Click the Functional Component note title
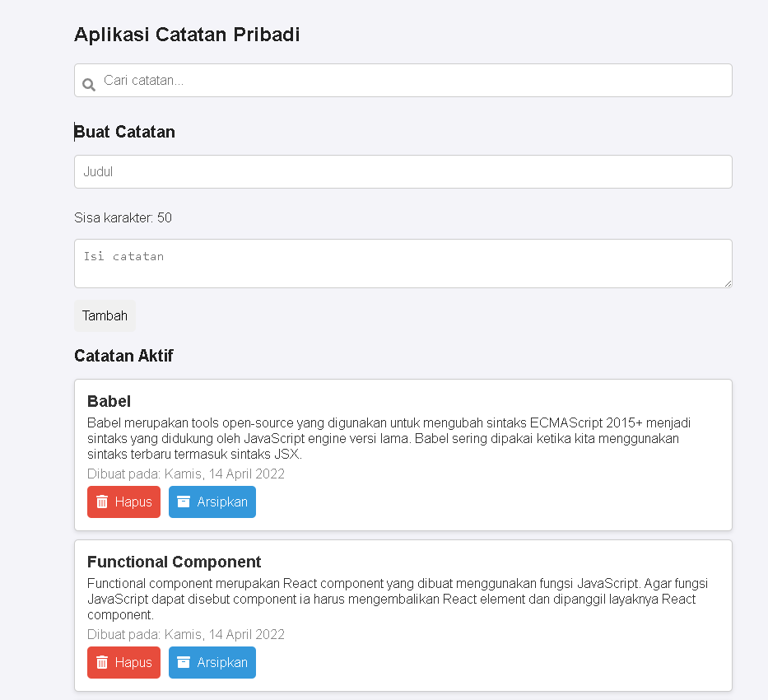This screenshot has height=700, width=768. pyautogui.click(x=174, y=562)
